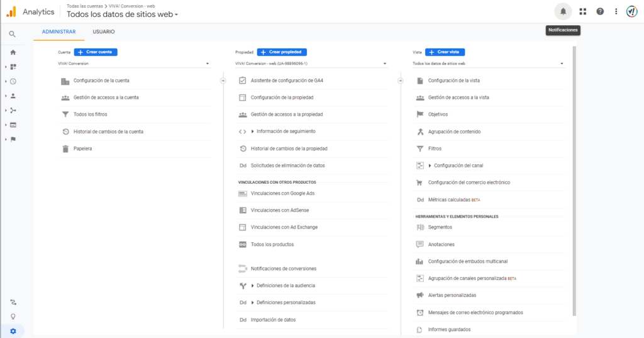Open Audience person icon in sidebar

(x=13, y=96)
